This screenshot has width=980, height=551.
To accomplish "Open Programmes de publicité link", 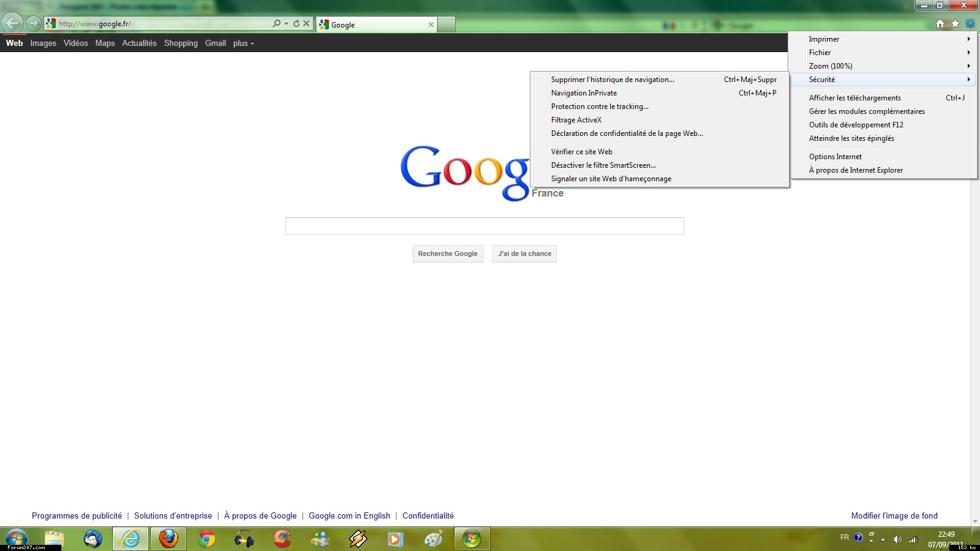I will (x=77, y=516).
